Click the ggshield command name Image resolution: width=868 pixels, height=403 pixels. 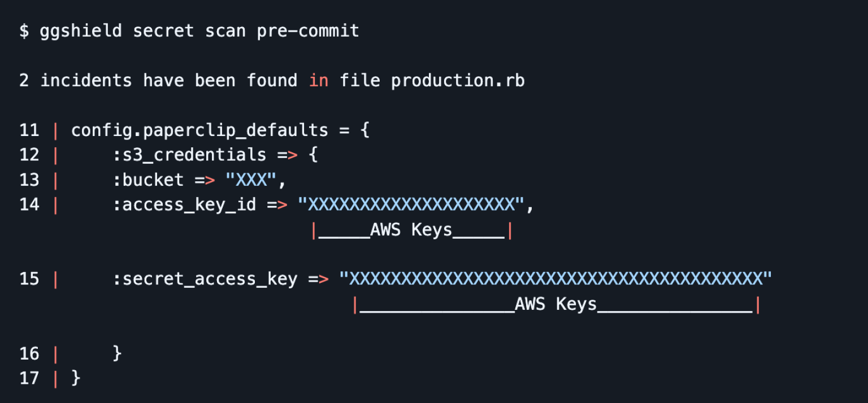click(x=80, y=30)
